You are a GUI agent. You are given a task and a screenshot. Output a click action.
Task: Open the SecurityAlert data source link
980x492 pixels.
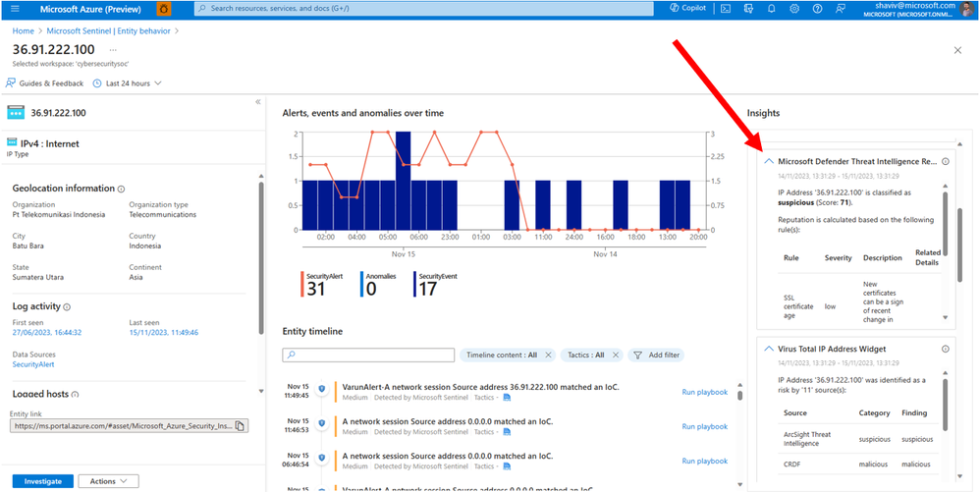point(33,363)
